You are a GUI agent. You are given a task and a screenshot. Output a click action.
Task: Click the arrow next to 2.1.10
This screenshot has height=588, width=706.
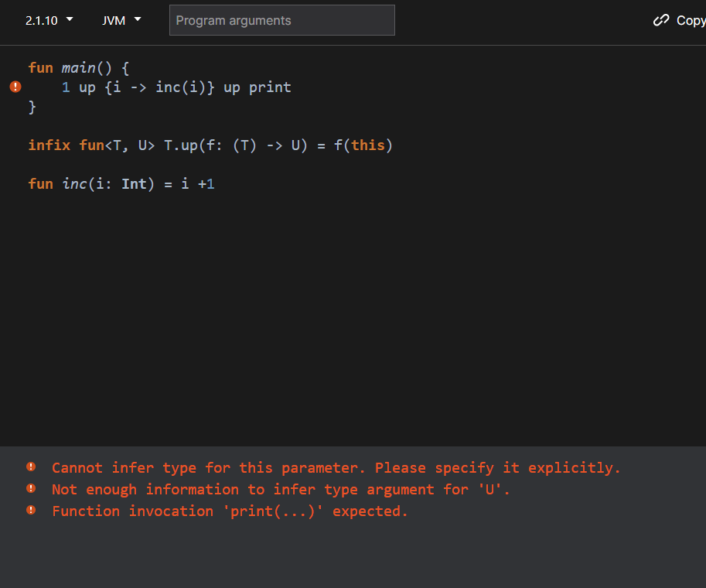70,19
